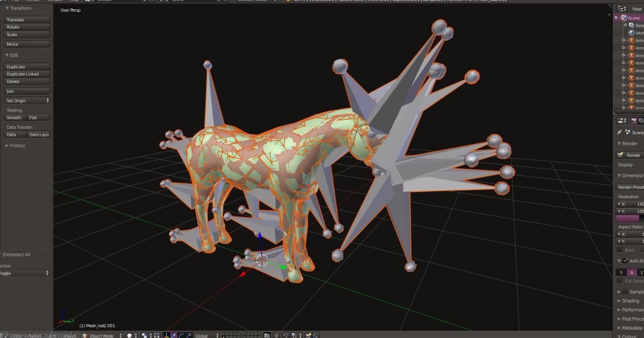This screenshot has height=338, width=644.
Task: Click OpenGL render animation clapper icon
Action: [x=315, y=335]
